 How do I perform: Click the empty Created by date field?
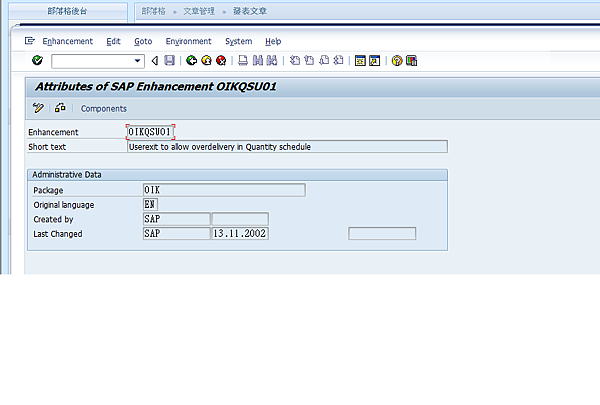tap(240, 219)
